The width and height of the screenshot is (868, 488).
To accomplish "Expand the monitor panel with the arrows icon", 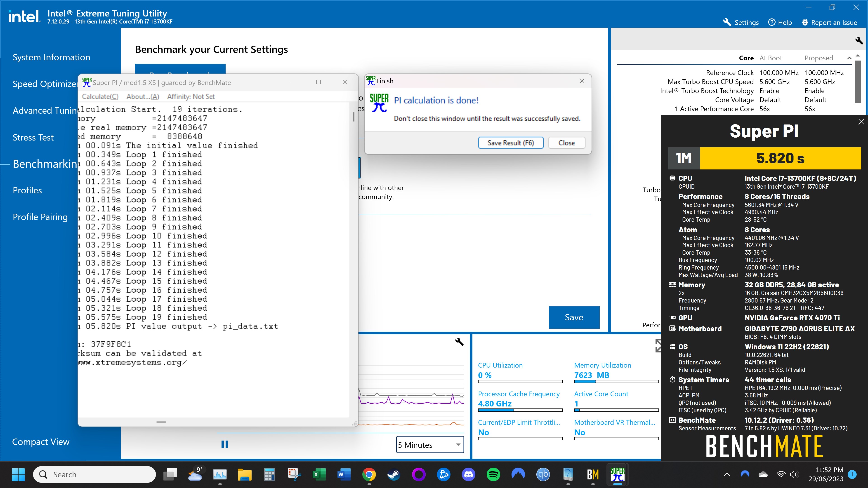I will [658, 345].
